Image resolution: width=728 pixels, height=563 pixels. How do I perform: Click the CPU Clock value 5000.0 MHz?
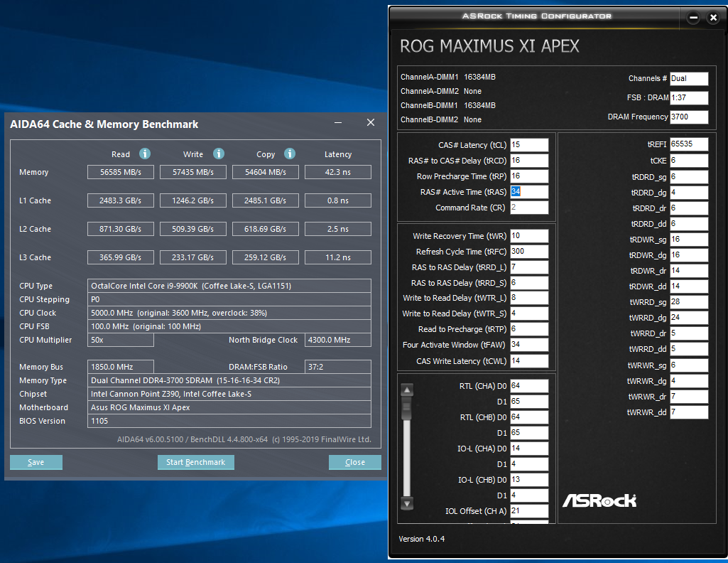tap(229, 313)
